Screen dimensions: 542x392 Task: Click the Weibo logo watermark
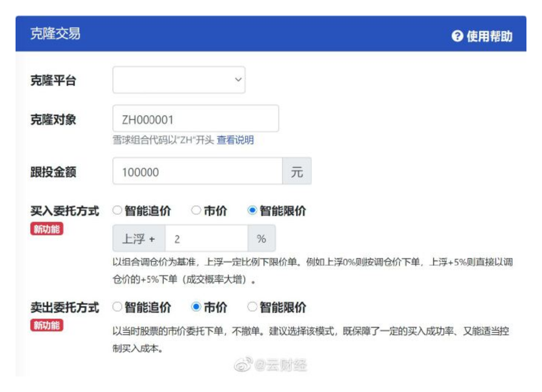pyautogui.click(x=243, y=365)
